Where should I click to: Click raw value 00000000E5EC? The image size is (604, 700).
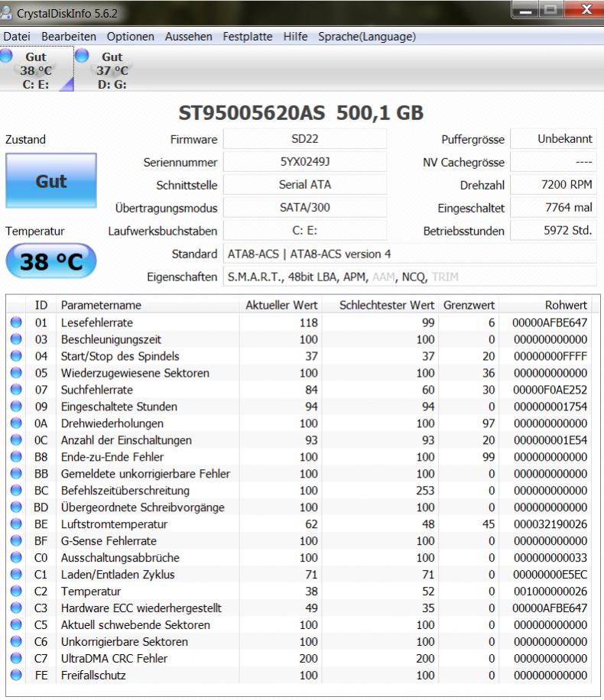click(x=550, y=574)
